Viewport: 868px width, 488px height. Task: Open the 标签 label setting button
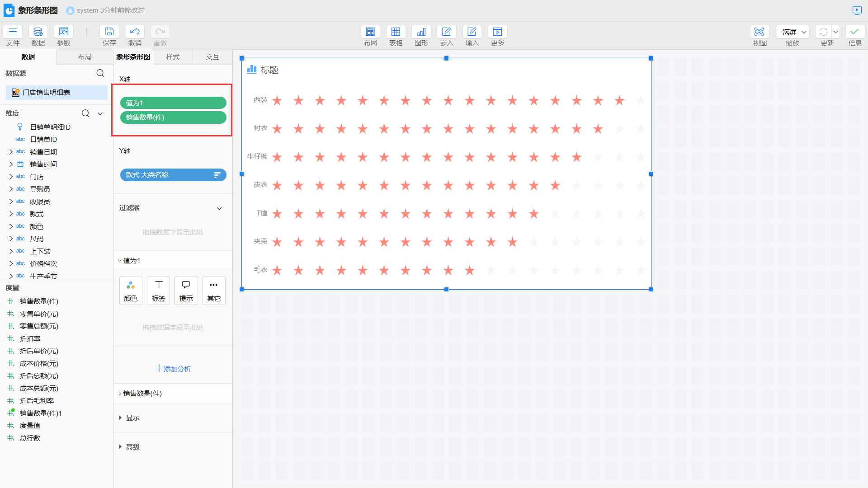click(x=159, y=291)
